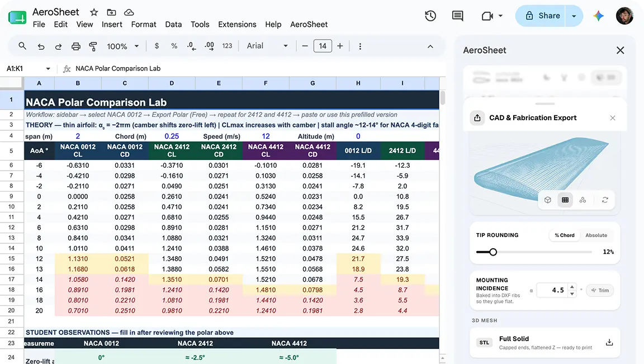Viewport: 644px width, 364px height.
Task: Move the document to a folder
Action: point(111,12)
